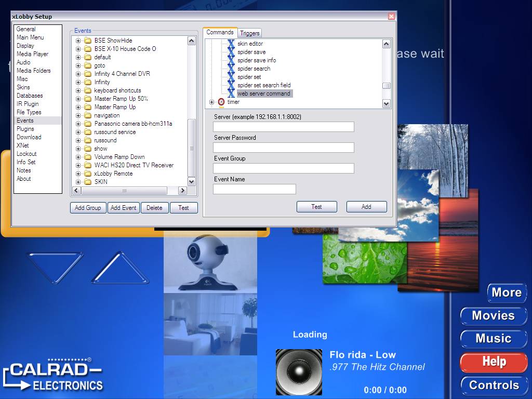Click the Events tree horizontal scrollbar thumb
The image size is (532, 399).
pos(124,191)
